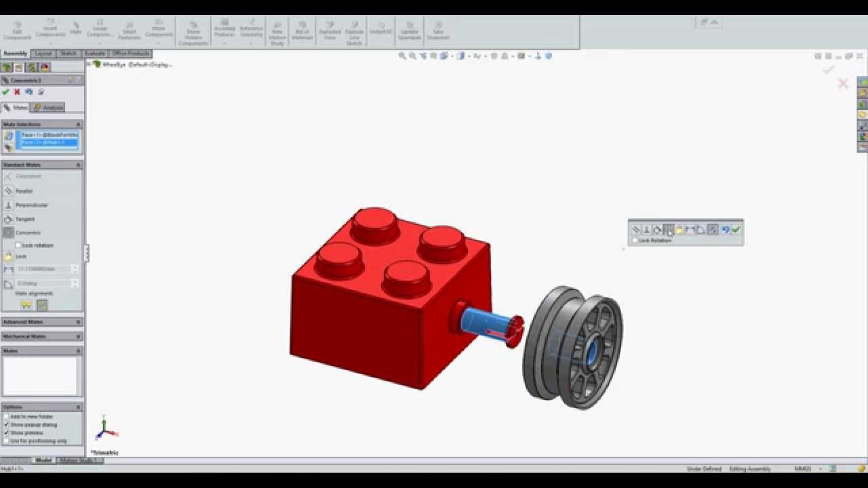Collapse the Standard Mates section
This screenshot has height=488, width=868.
[x=78, y=165]
